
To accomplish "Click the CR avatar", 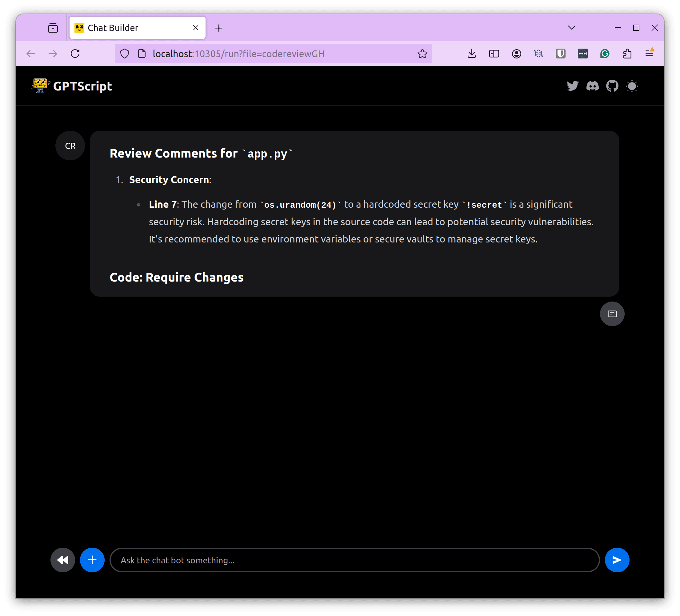I will click(x=70, y=146).
